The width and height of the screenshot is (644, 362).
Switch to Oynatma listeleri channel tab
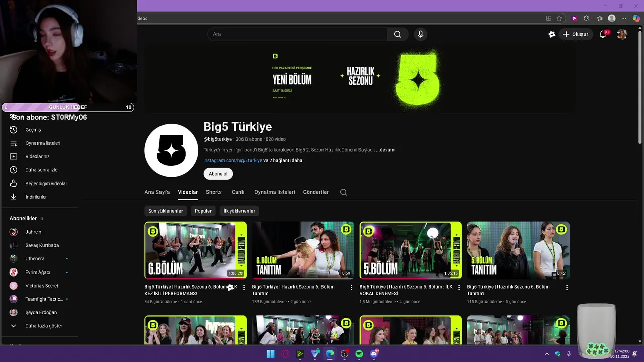point(275,192)
